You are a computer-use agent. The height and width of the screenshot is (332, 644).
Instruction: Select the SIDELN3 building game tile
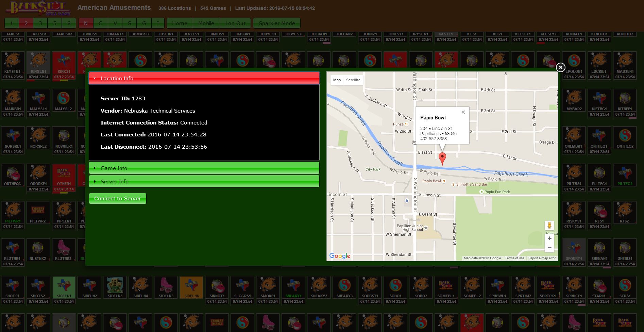[x=115, y=285]
